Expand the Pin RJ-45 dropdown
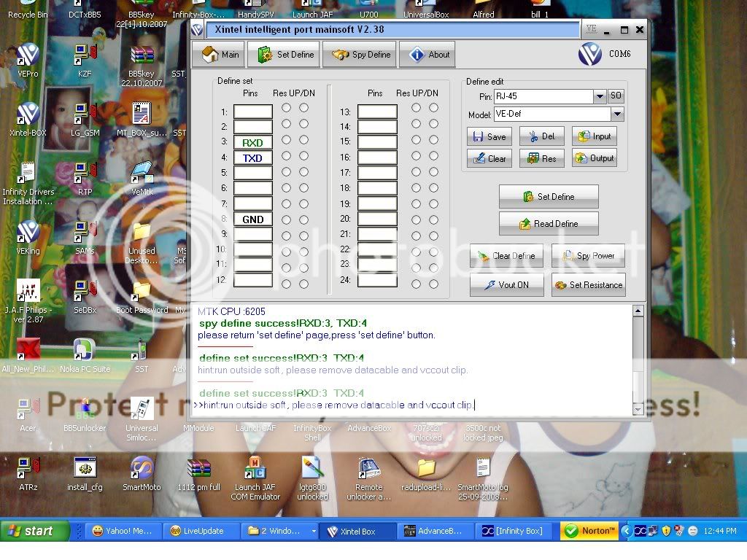This screenshot has width=747, height=560. click(x=600, y=96)
